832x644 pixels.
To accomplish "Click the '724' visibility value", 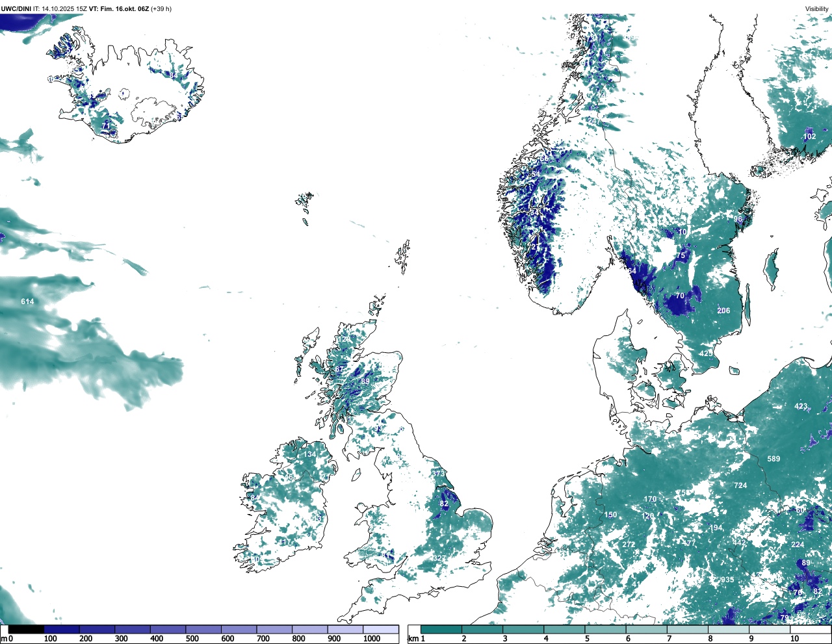I will [740, 485].
